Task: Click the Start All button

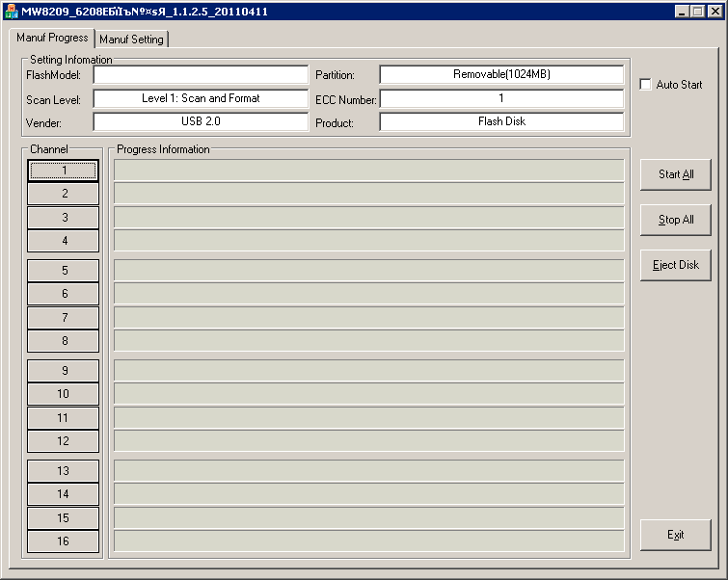Action: [676, 174]
